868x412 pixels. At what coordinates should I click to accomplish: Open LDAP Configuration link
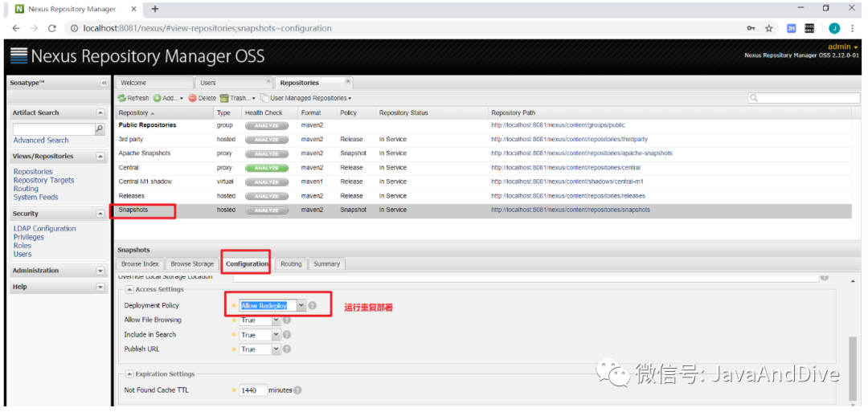(45, 228)
